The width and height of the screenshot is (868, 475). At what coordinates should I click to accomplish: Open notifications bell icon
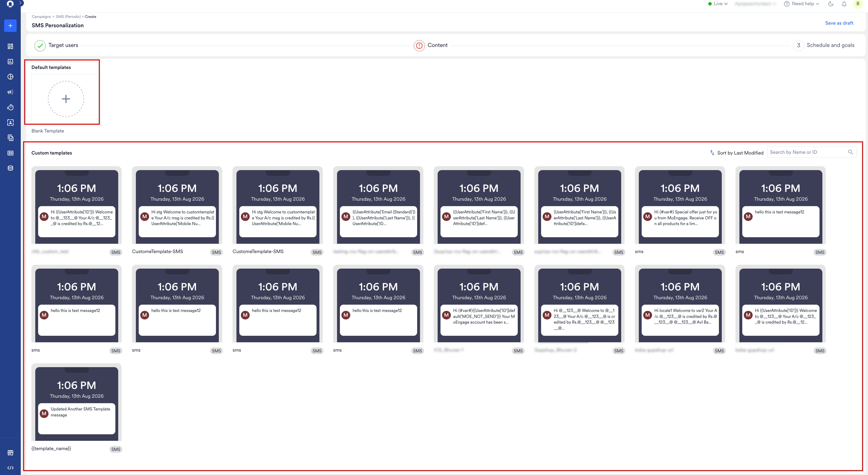click(844, 4)
